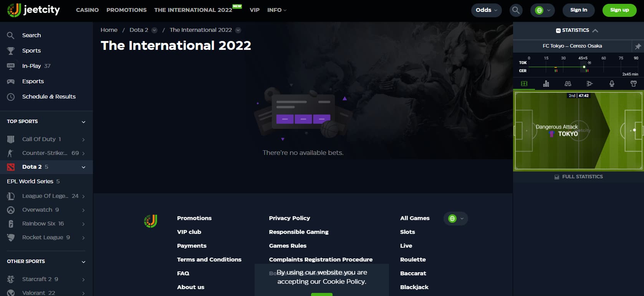
Task: Open the Dota 2 breadcrumb dropdown chevron
Action: click(154, 30)
